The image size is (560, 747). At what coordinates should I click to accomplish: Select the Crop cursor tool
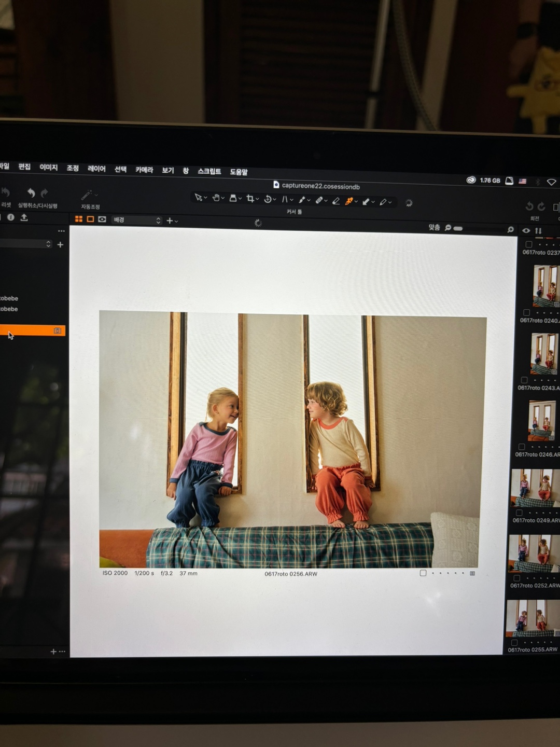pyautogui.click(x=250, y=198)
